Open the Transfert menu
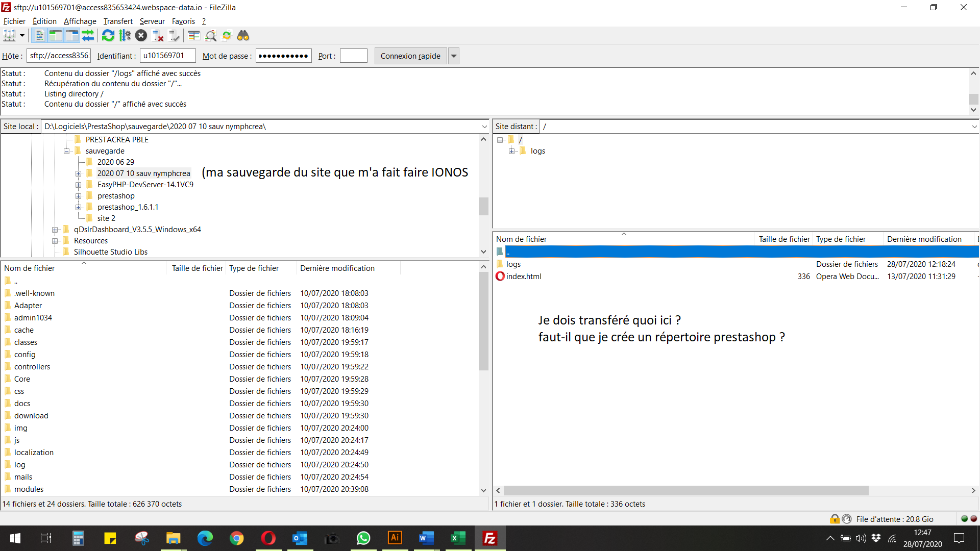980x551 pixels. point(117,21)
